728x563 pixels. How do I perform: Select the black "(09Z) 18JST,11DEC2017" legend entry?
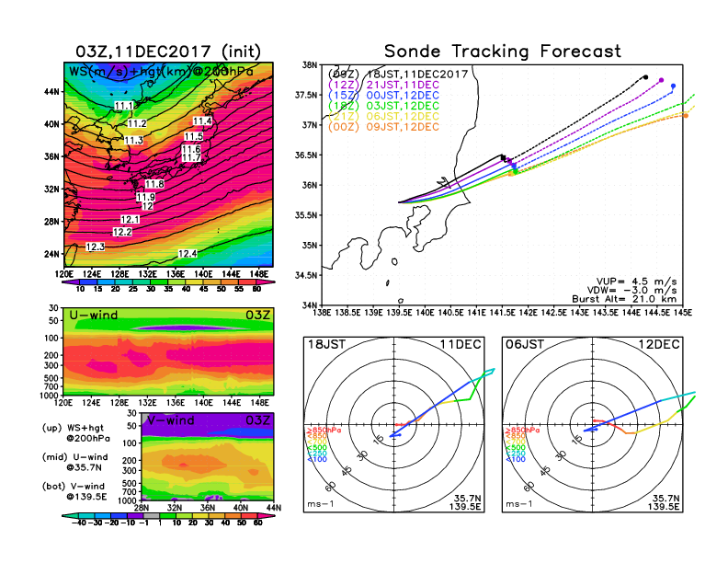click(398, 75)
